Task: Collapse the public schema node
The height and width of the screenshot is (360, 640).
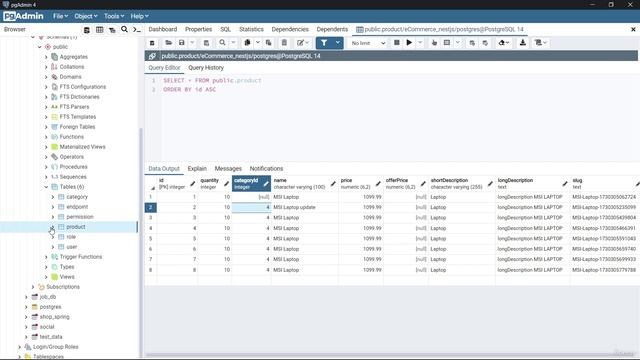Action: pyautogui.click(x=40, y=47)
